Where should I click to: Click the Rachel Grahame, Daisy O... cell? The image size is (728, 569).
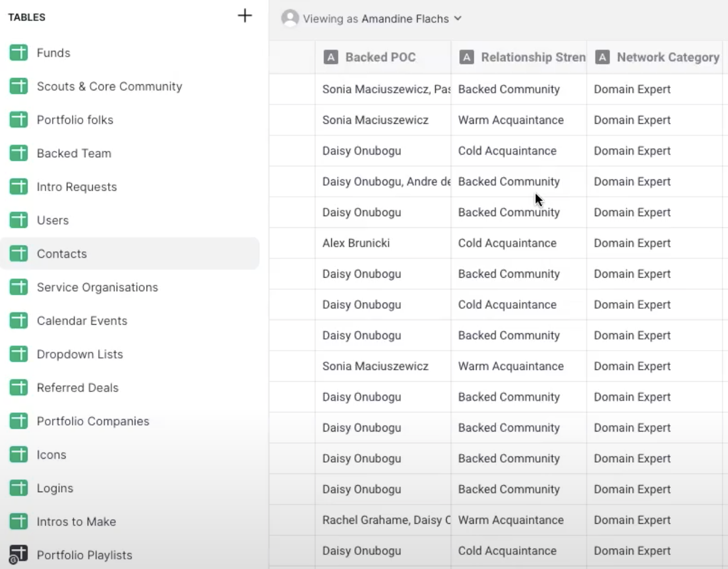[x=383, y=520]
